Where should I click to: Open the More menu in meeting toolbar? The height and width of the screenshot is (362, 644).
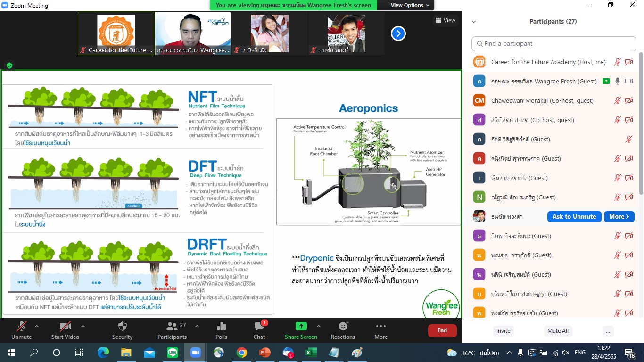coord(380,326)
